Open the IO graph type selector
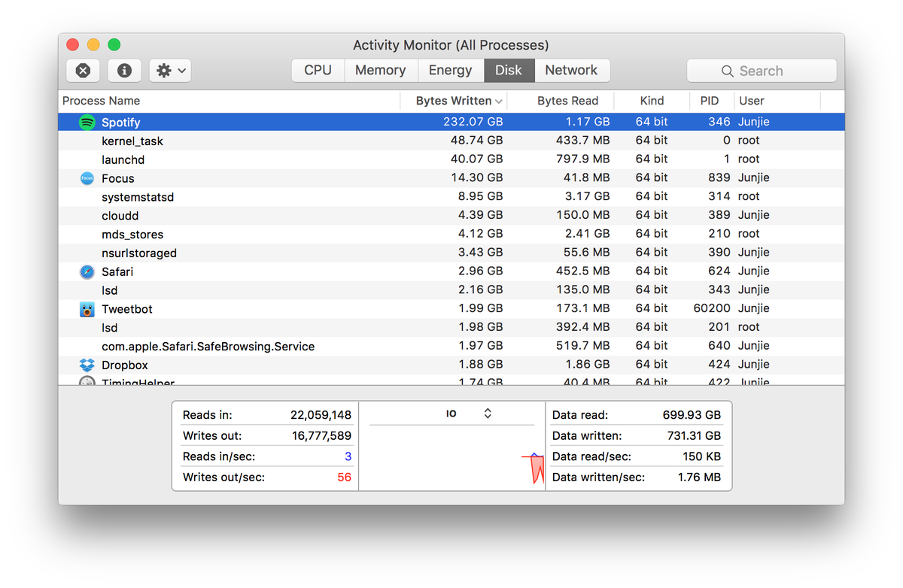 (x=452, y=414)
